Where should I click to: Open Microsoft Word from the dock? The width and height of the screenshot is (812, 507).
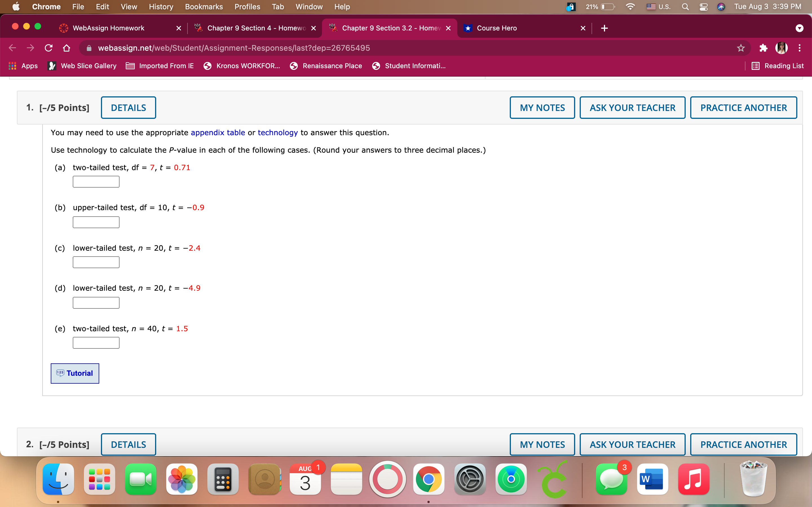pyautogui.click(x=652, y=479)
